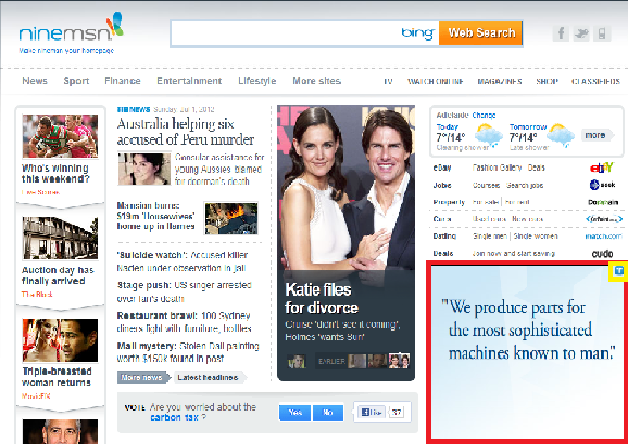Click the mobile phone icon in the header
628x444 pixels.
click(x=602, y=34)
